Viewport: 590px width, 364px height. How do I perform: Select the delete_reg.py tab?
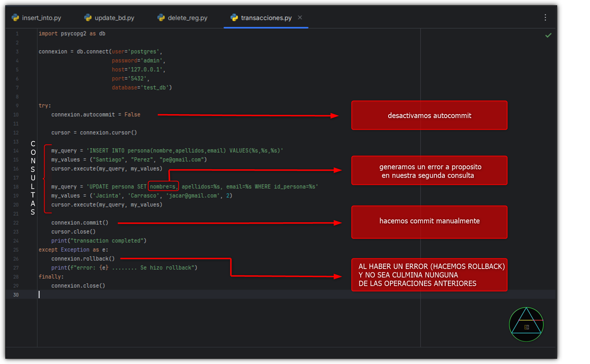tap(183, 18)
